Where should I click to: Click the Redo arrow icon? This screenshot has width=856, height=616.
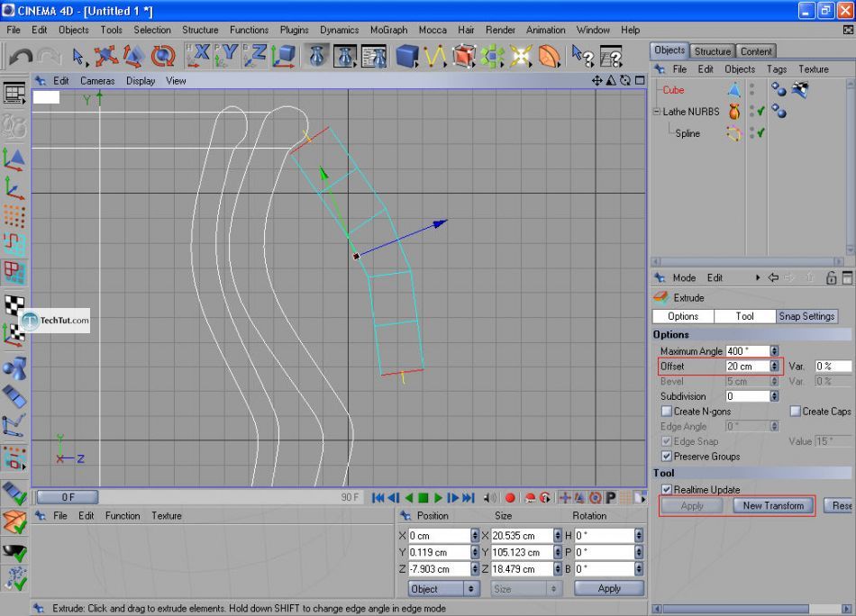[50, 56]
